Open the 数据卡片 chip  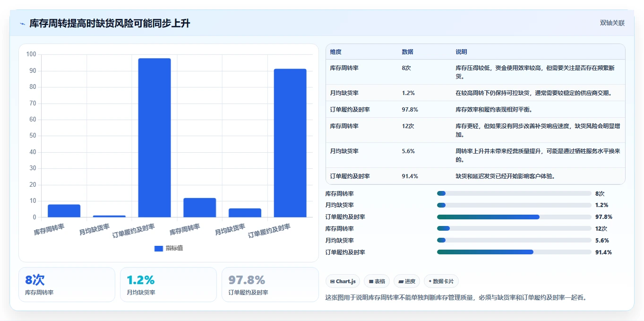[441, 281]
